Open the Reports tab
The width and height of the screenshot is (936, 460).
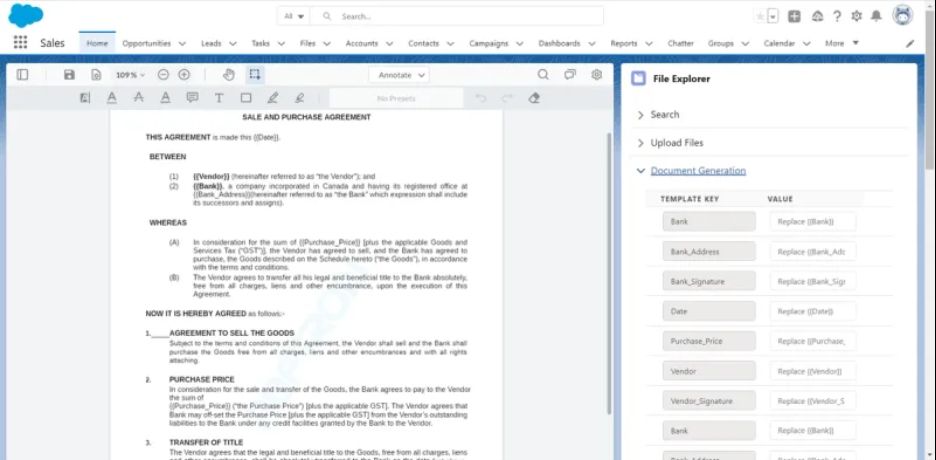coord(623,44)
